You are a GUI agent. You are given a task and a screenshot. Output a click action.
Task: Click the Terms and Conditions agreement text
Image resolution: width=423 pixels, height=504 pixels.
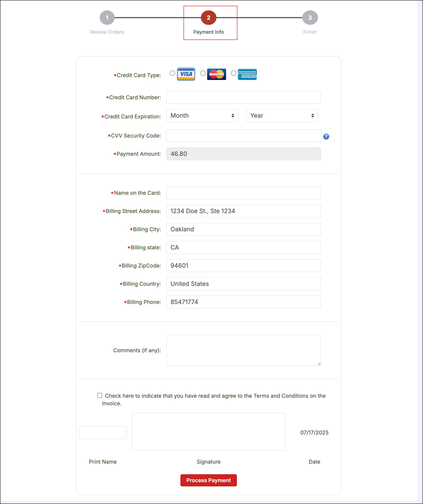[x=214, y=399]
